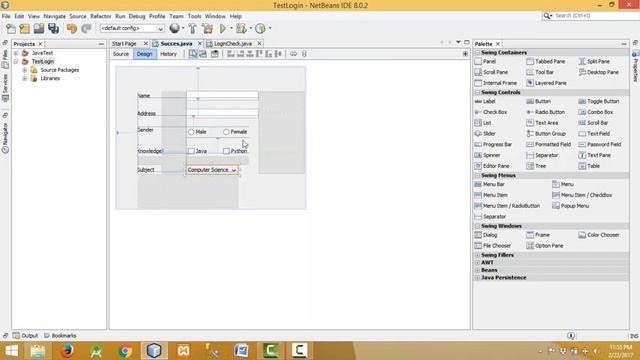Image resolution: width=640 pixels, height=360 pixels.
Task: Click the Build Project hammer icon
Action: pos(193,29)
